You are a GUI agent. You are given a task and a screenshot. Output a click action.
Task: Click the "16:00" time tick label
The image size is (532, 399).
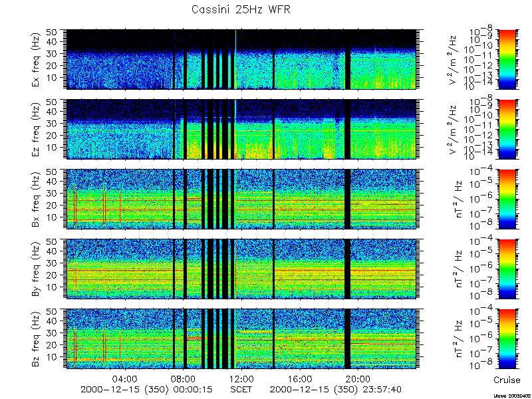tap(299, 379)
